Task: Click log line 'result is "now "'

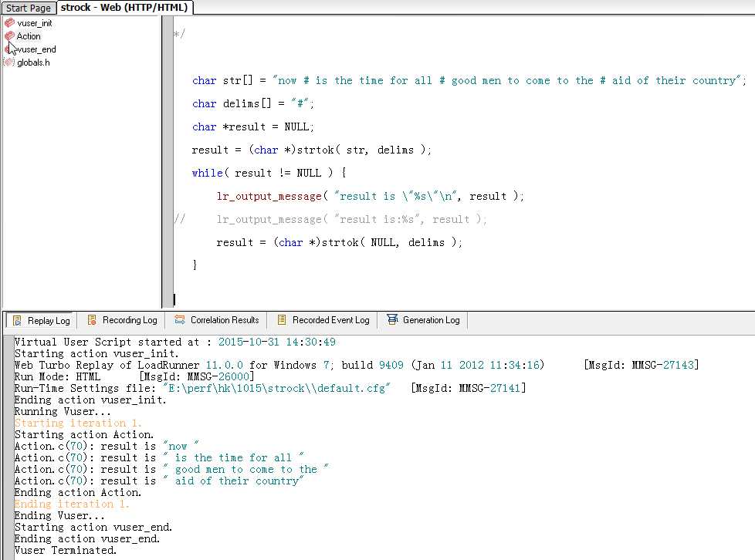Action: point(107,446)
